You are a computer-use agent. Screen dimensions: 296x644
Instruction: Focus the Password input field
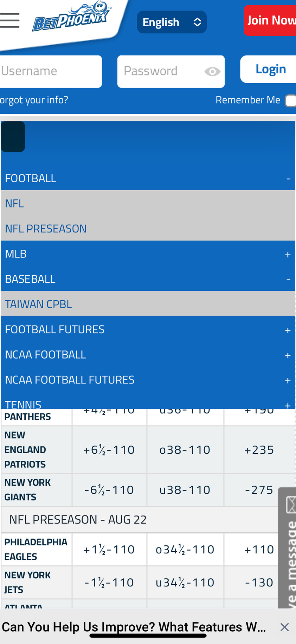point(162,71)
